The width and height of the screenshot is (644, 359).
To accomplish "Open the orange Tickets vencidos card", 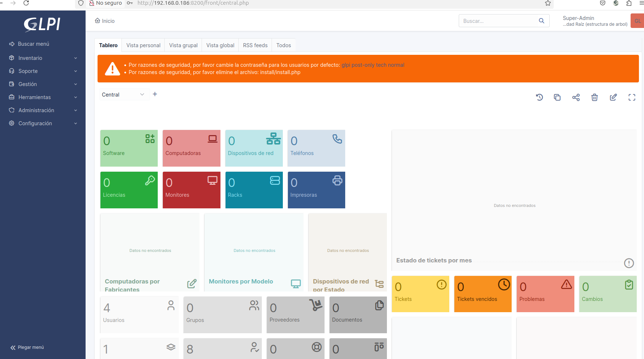I will (483, 294).
